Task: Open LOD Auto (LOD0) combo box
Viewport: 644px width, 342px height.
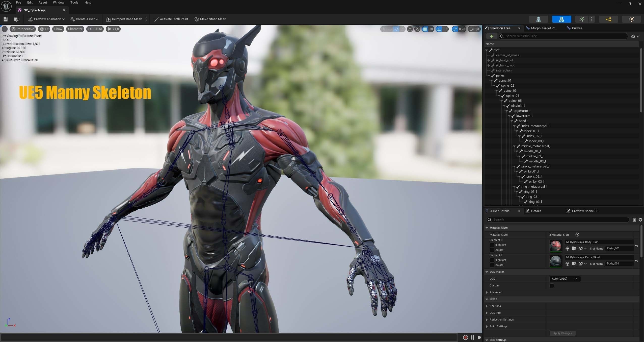Action: [x=565, y=279]
